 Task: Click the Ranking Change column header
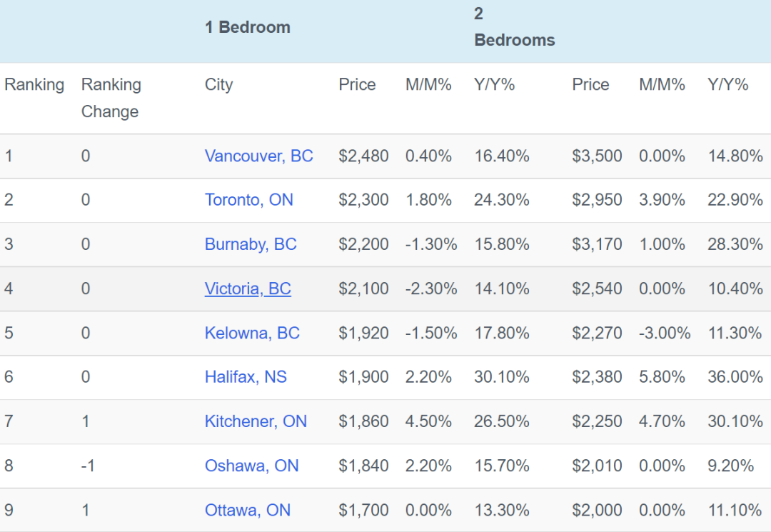(x=111, y=98)
